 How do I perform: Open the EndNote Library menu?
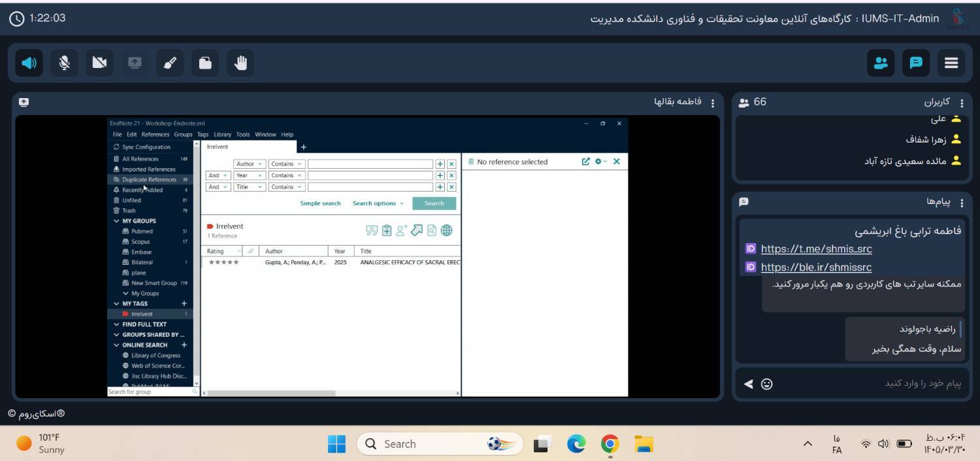point(223,135)
